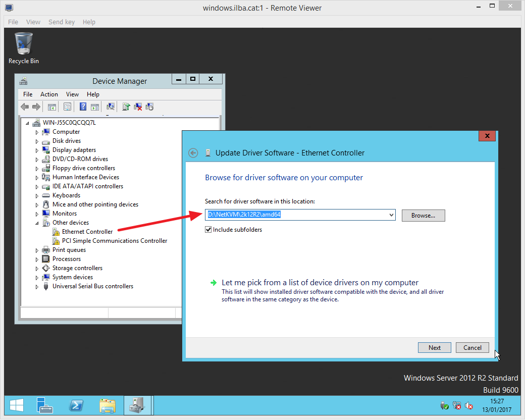Click the network status tray icon
The image size is (525, 420).
click(x=457, y=405)
